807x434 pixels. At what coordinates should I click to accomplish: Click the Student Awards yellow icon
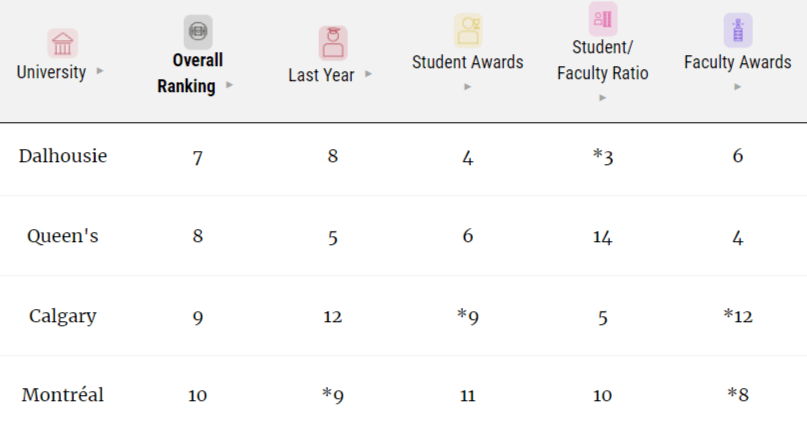tap(468, 30)
